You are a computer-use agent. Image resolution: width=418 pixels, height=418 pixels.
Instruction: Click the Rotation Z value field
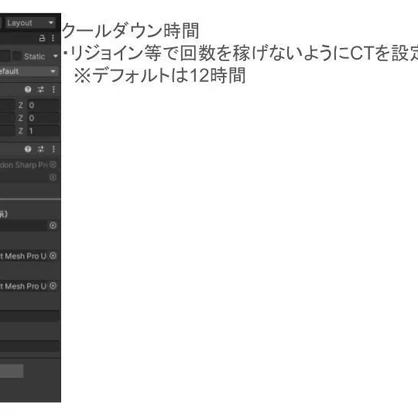point(43,118)
